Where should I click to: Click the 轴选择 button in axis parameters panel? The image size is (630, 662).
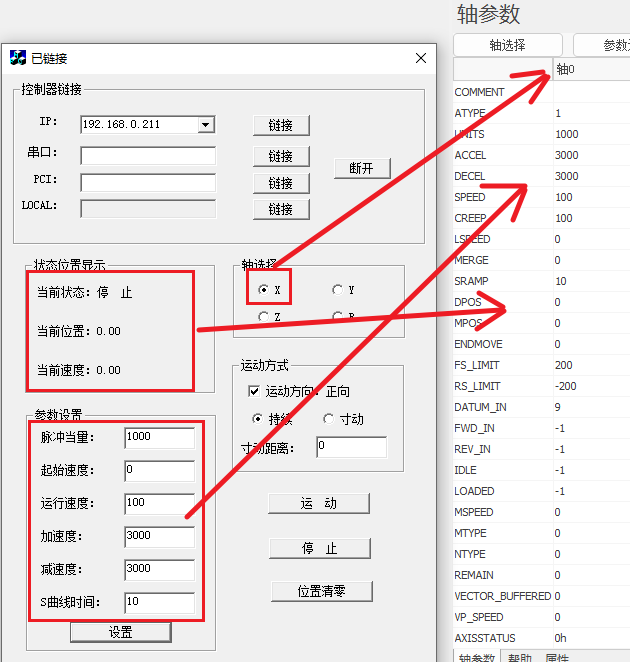[x=508, y=45]
